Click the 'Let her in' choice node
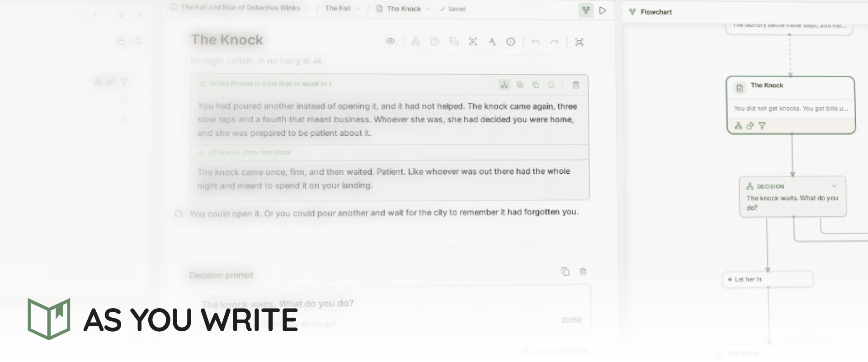 [768, 279]
